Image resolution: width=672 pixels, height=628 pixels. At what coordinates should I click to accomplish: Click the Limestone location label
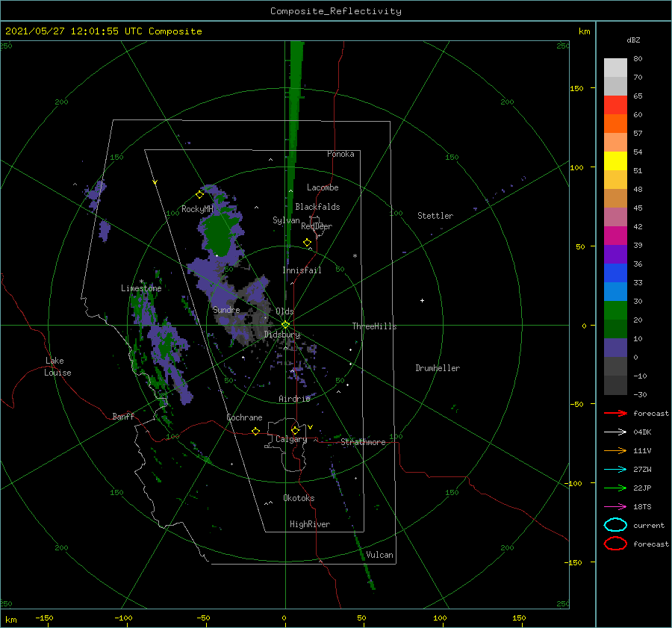[x=141, y=288]
